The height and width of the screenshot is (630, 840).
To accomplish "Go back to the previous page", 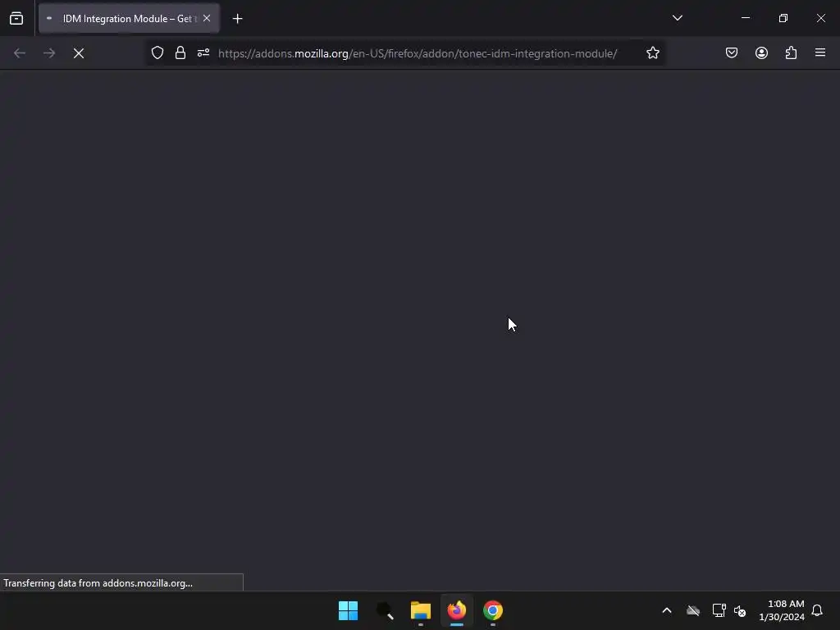I will click(x=20, y=53).
